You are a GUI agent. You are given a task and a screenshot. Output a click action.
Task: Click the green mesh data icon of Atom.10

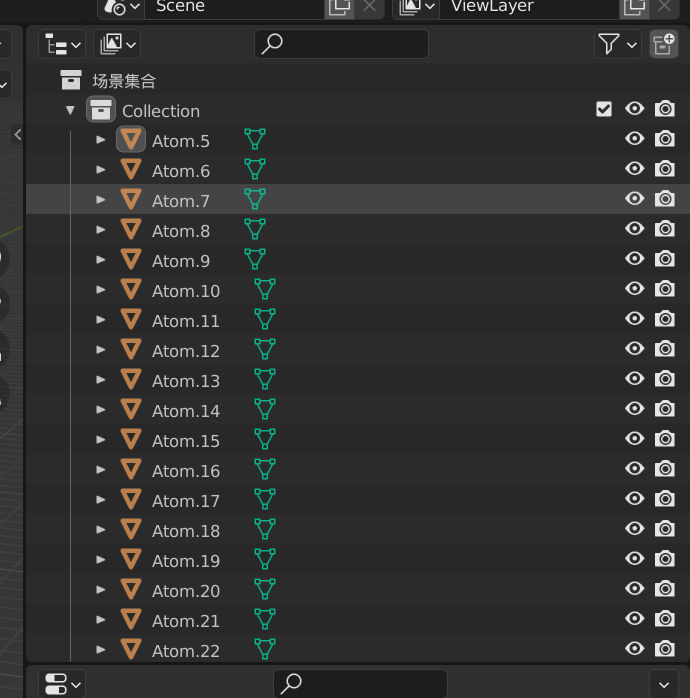coord(265,289)
